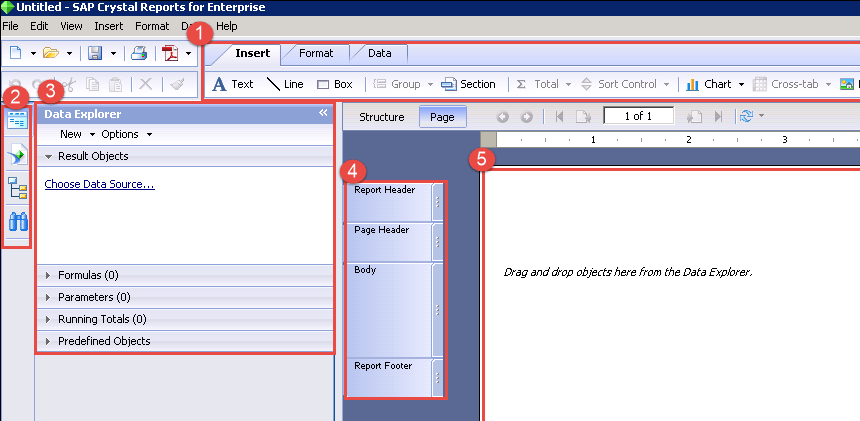Expand the Running Totals (0) section
This screenshot has width=860, height=421.
tap(102, 319)
